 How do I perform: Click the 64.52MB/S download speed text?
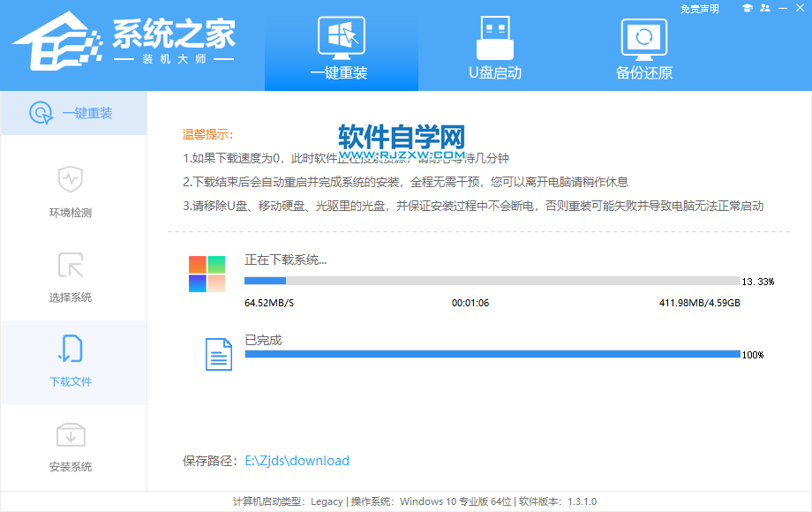click(x=269, y=303)
